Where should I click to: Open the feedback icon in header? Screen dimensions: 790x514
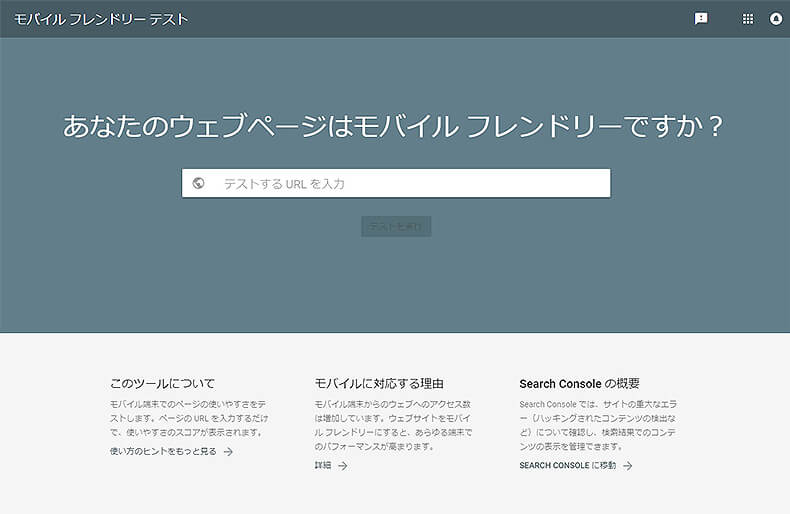[701, 19]
